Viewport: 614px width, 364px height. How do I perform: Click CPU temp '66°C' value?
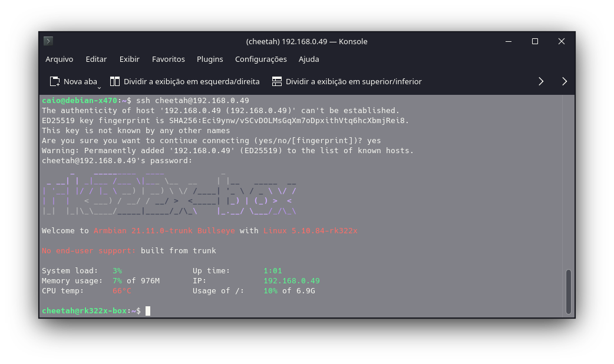coord(122,291)
